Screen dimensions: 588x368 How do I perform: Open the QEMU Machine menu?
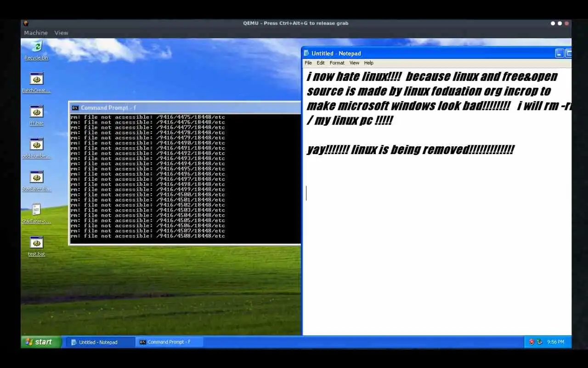[36, 33]
